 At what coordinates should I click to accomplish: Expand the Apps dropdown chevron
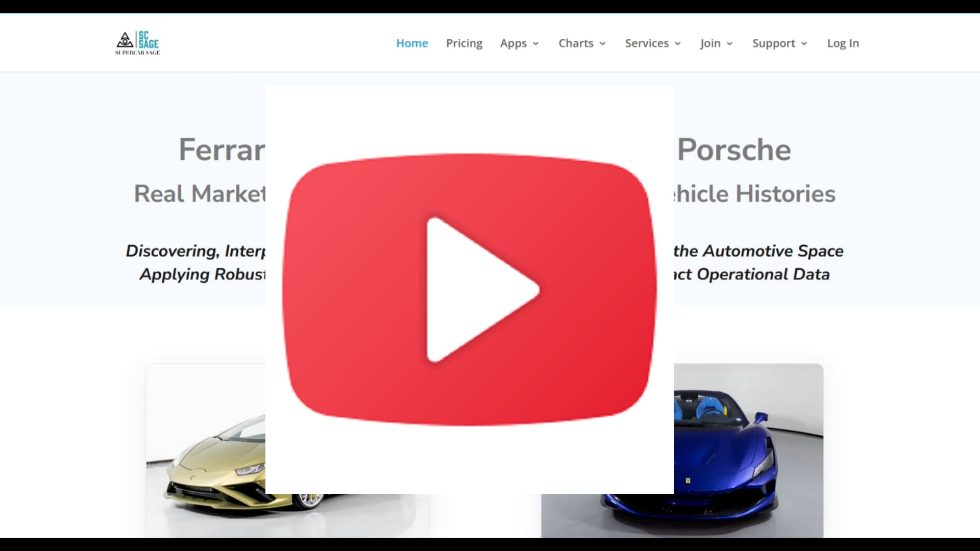coord(536,44)
